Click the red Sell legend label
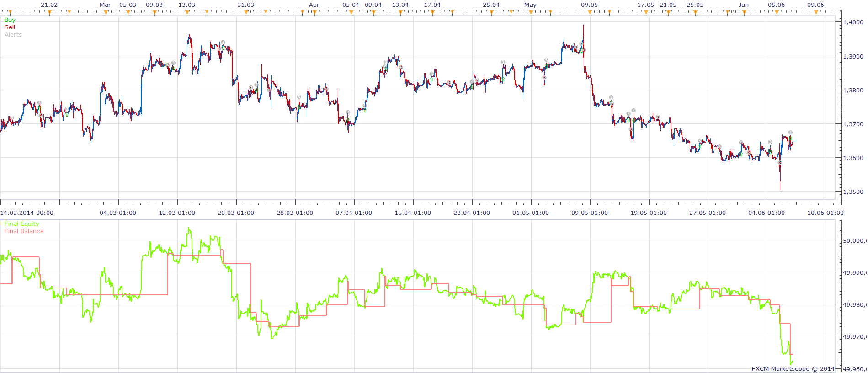868x373 pixels. (x=10, y=27)
